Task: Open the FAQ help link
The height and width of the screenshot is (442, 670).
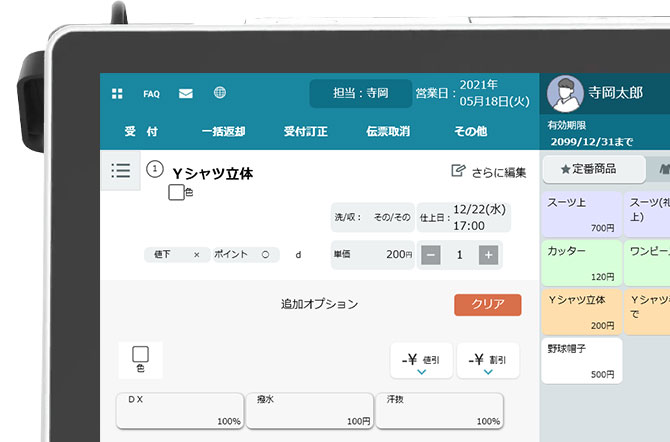Action: click(x=151, y=94)
